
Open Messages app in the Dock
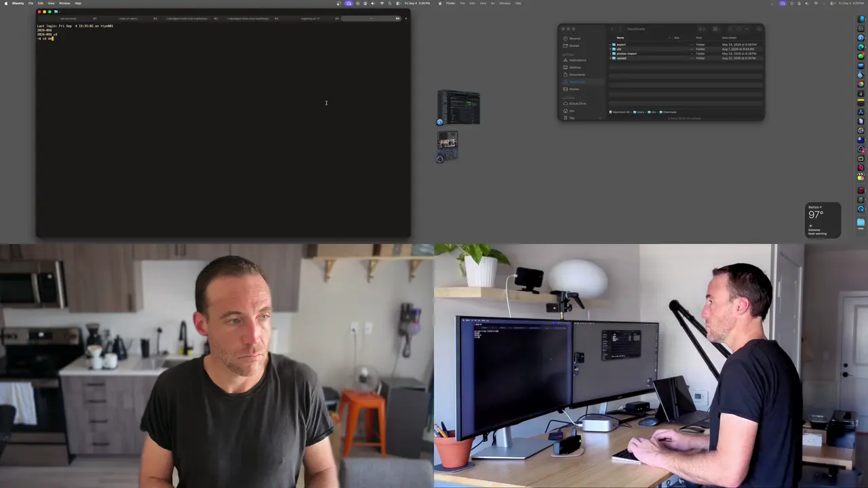[861, 56]
